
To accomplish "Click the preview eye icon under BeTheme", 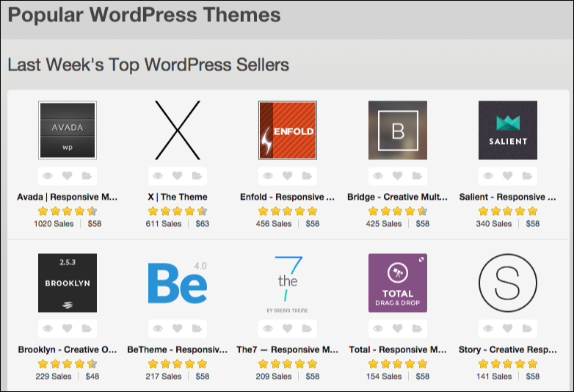I will coord(158,329).
